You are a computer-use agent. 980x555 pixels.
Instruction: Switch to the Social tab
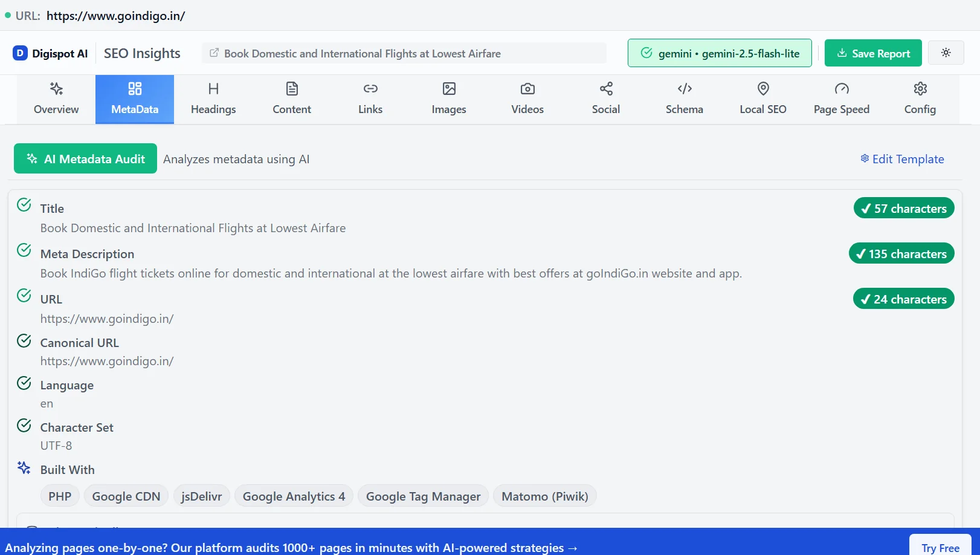(606, 99)
